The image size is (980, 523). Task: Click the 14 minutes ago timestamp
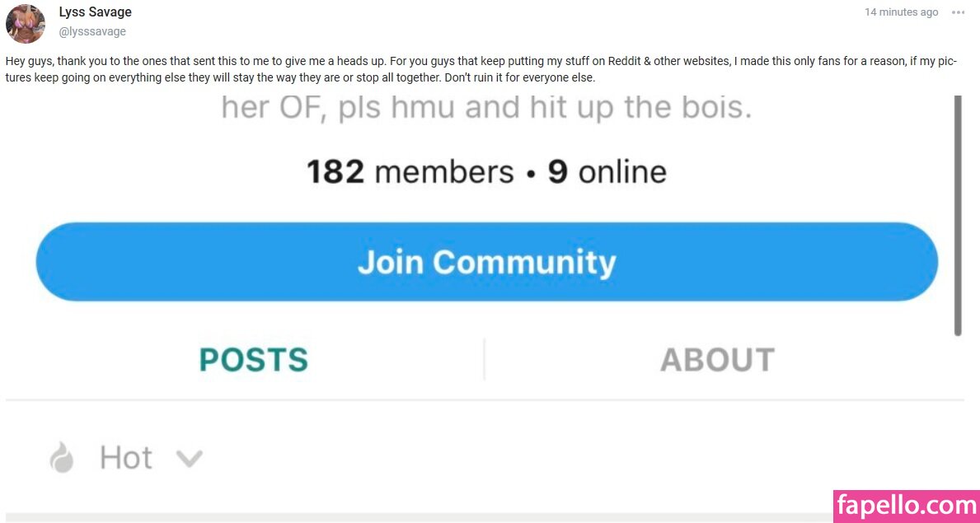901,12
